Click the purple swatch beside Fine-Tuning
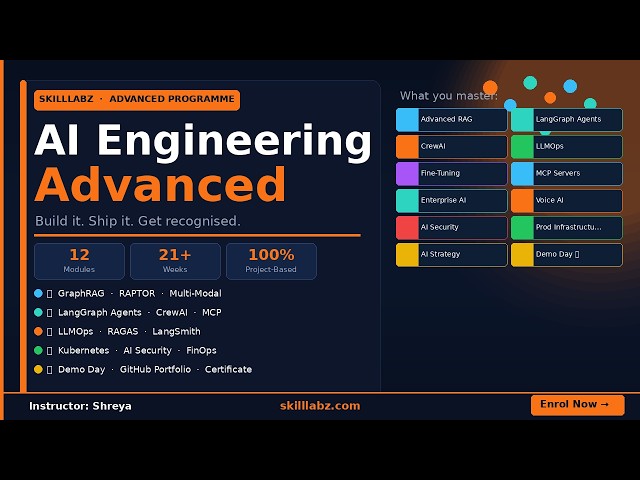The height and width of the screenshot is (480, 640). point(407,173)
